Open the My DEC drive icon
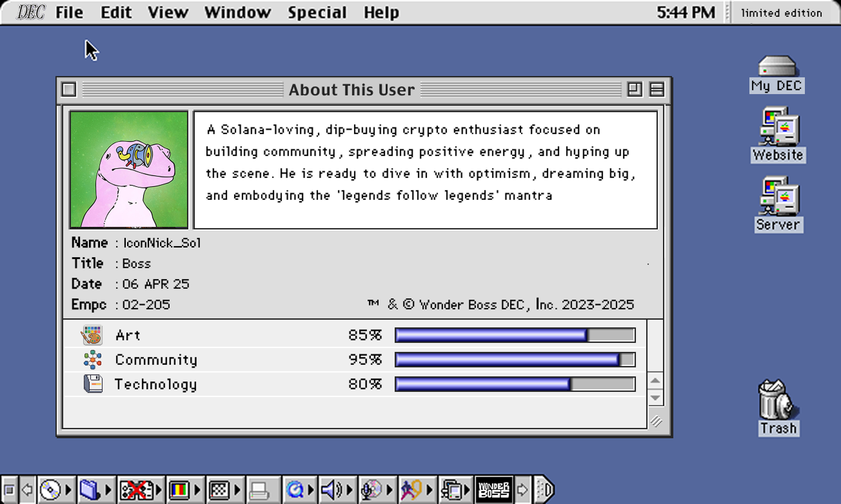Image resolution: width=841 pixels, height=504 pixels. tap(777, 75)
